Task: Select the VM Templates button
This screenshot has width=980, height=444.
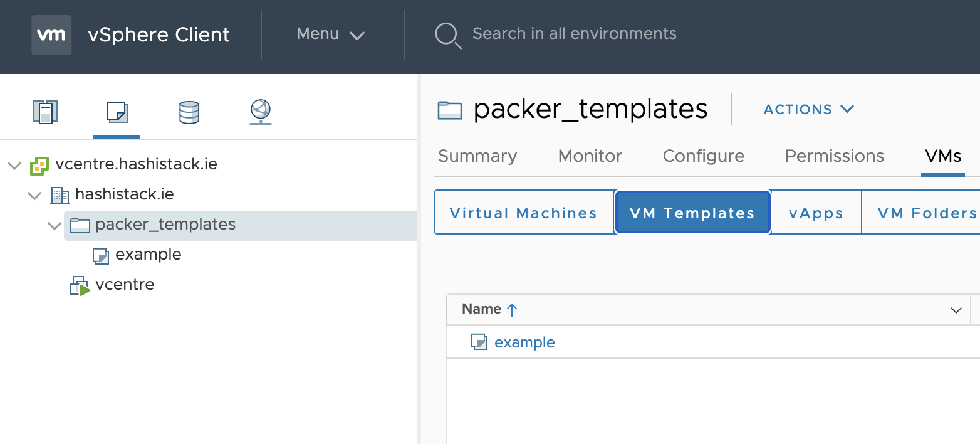Action: point(692,213)
